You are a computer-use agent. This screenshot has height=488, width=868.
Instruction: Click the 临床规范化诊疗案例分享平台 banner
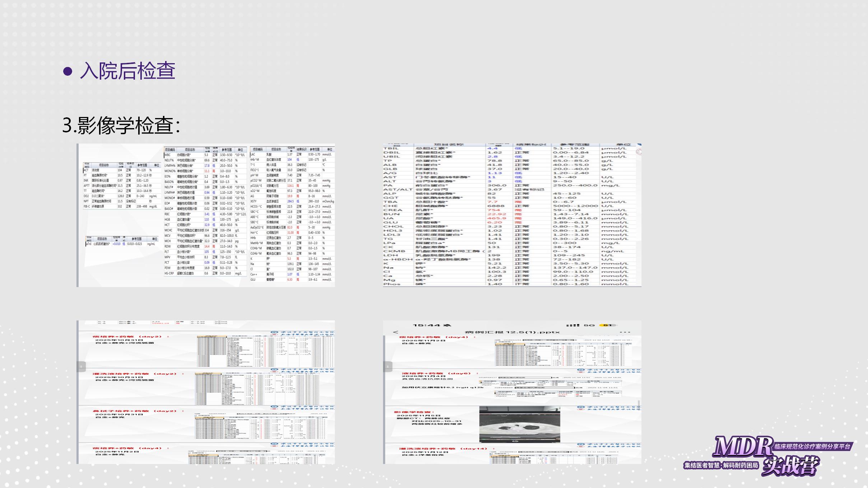tap(812, 446)
